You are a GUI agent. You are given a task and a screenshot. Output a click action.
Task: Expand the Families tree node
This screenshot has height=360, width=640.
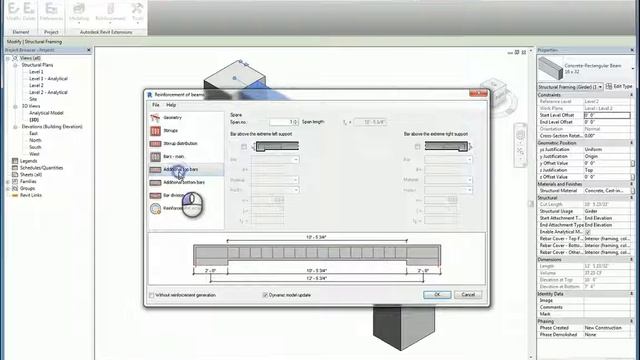click(8, 182)
